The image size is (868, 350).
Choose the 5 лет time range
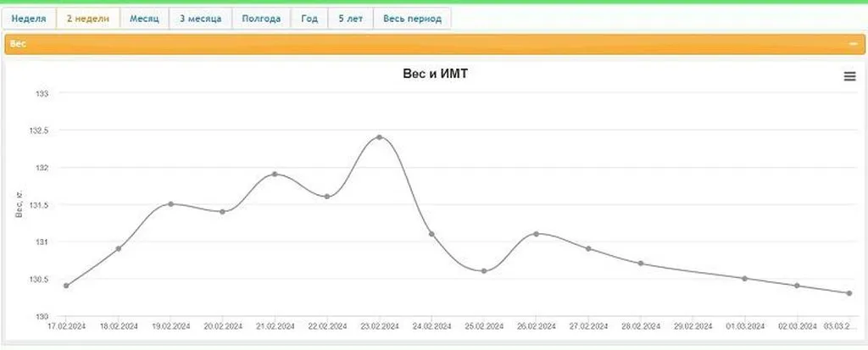(x=351, y=19)
